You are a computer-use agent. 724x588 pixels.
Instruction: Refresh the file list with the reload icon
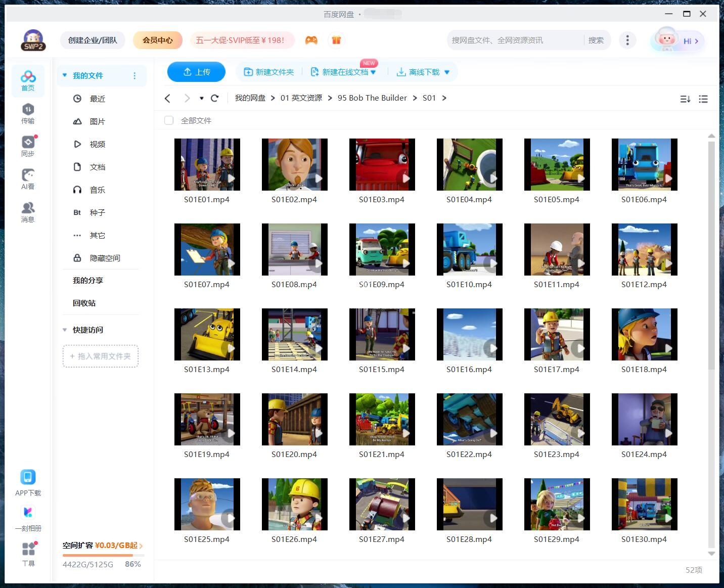coord(215,98)
